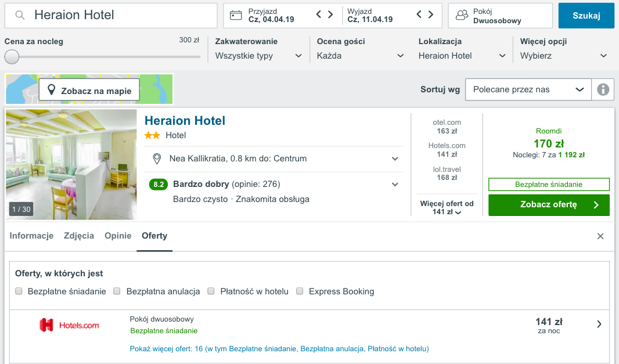Image resolution: width=619 pixels, height=364 pixels.
Task: Click the search magnifier icon
Action: tap(20, 16)
